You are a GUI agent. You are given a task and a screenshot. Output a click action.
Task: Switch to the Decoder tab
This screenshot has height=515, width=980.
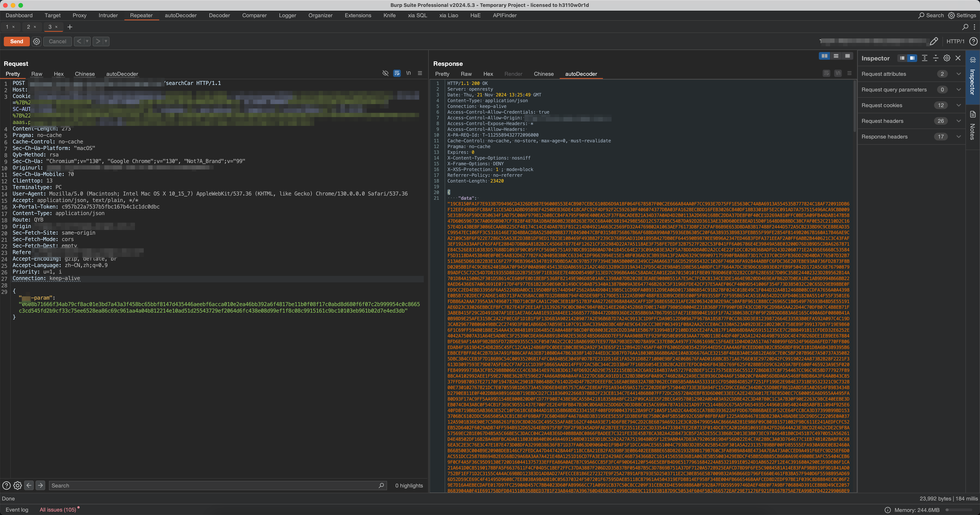point(219,15)
